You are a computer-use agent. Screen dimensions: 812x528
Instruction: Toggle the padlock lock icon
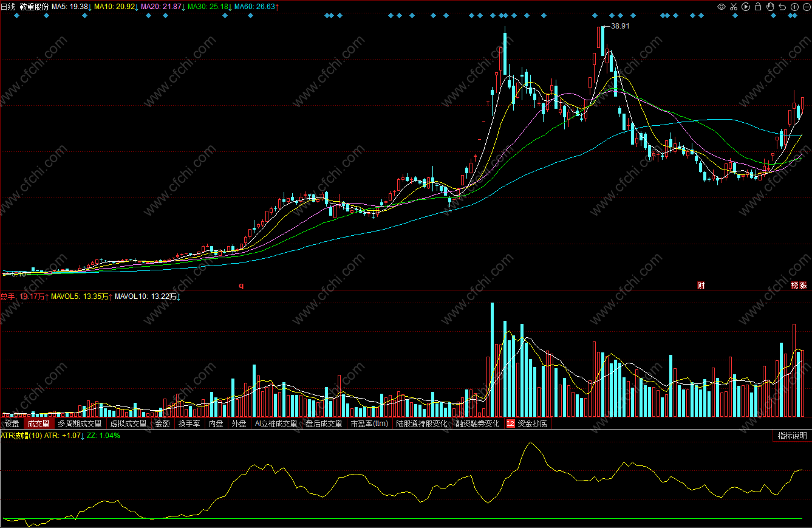pyautogui.click(x=758, y=7)
